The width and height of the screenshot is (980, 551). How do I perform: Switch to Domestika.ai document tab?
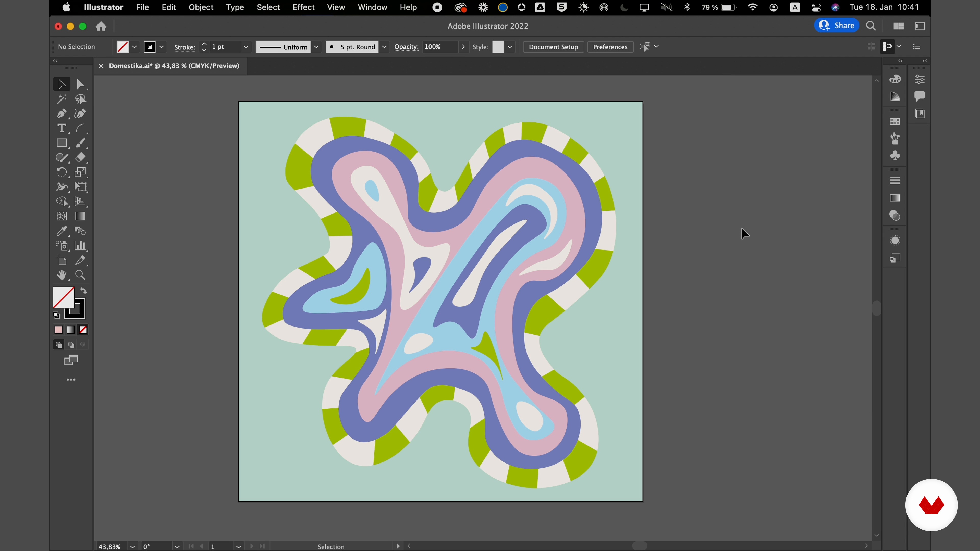pyautogui.click(x=174, y=66)
